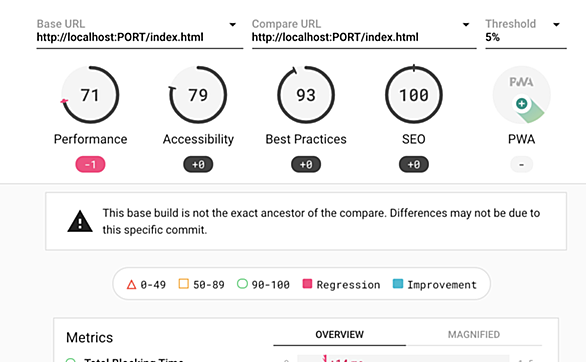586x362 pixels.
Task: Open the Base URL dropdown arrow
Action: point(232,25)
